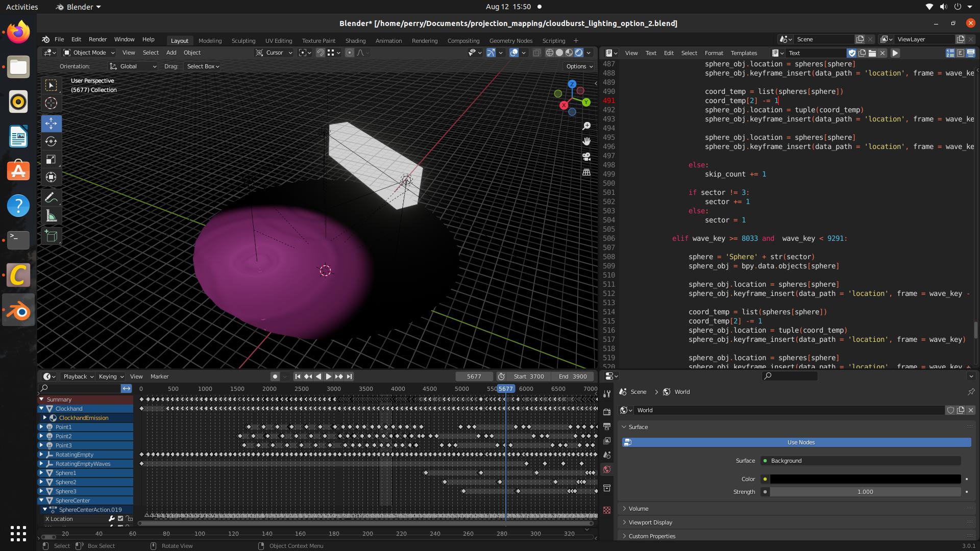Select the Scale tool in viewport toolbar
Viewport: 980px width, 551px height.
pyautogui.click(x=51, y=160)
